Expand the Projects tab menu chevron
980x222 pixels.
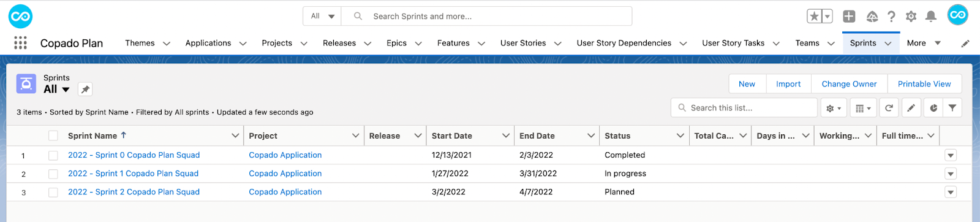pyautogui.click(x=303, y=44)
